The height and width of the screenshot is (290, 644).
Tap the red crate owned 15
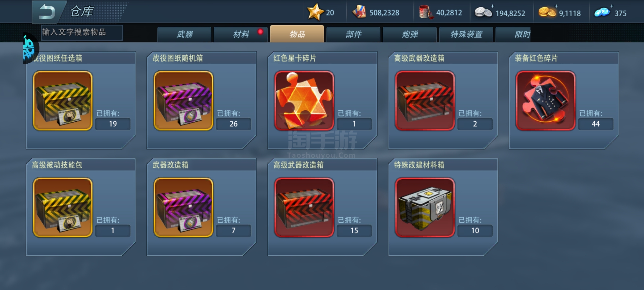tap(304, 207)
